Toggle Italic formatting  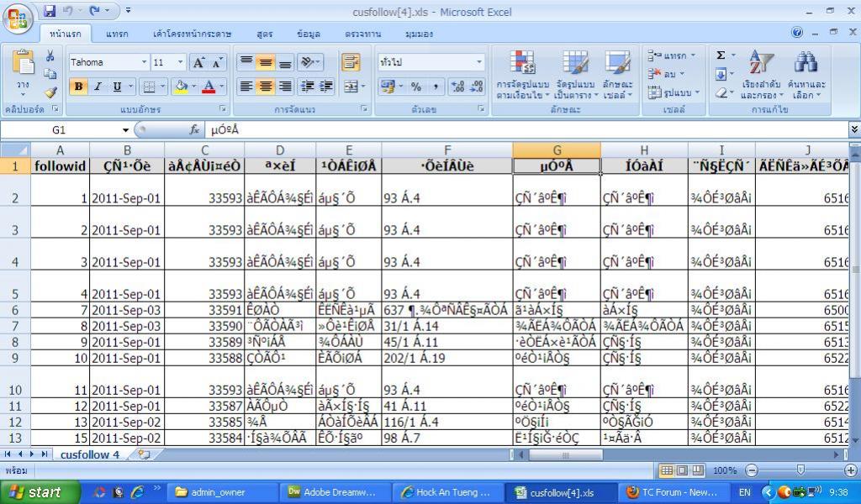[x=98, y=87]
